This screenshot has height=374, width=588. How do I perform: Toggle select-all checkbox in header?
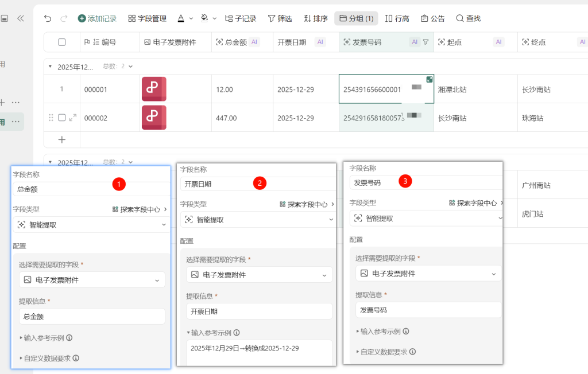[x=62, y=42]
